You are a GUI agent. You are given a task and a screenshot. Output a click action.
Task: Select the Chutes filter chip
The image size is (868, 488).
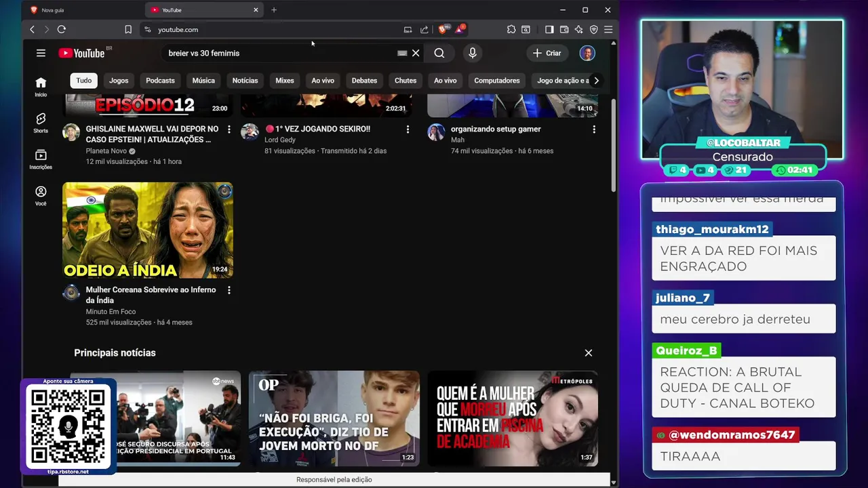pyautogui.click(x=406, y=80)
